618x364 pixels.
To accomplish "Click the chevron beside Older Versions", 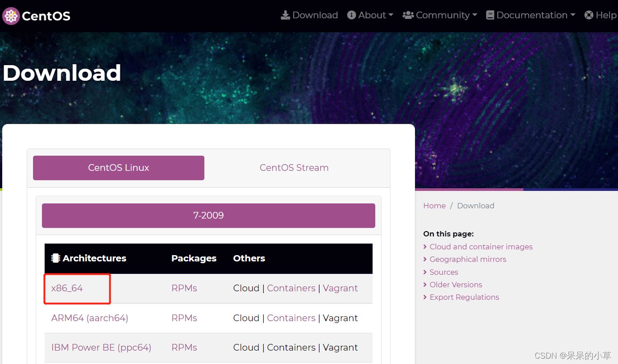I will point(425,285).
